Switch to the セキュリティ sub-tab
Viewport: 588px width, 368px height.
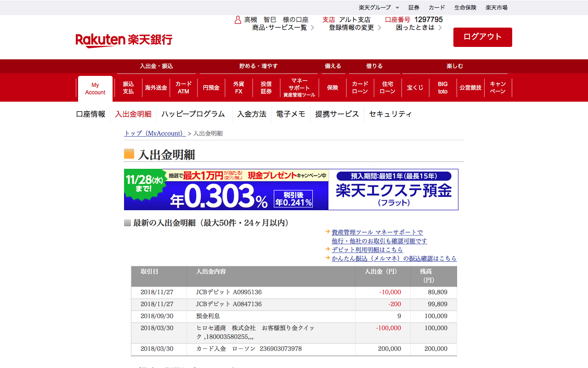point(390,114)
